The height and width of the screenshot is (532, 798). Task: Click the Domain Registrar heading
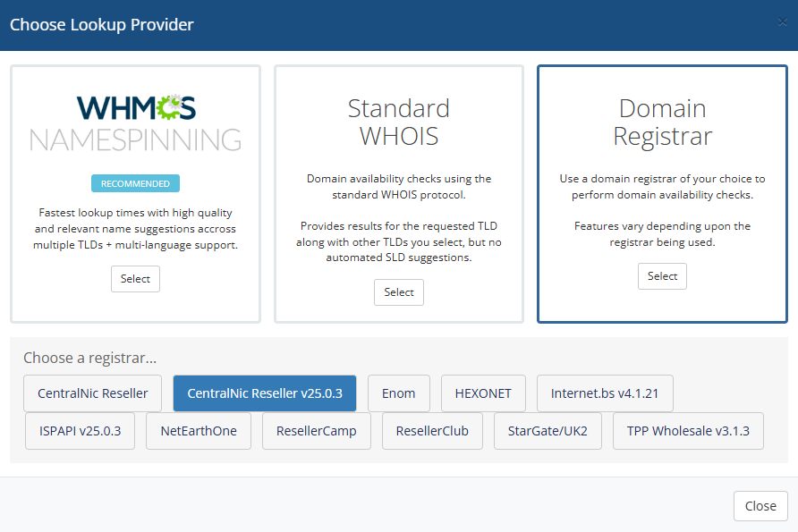662,122
